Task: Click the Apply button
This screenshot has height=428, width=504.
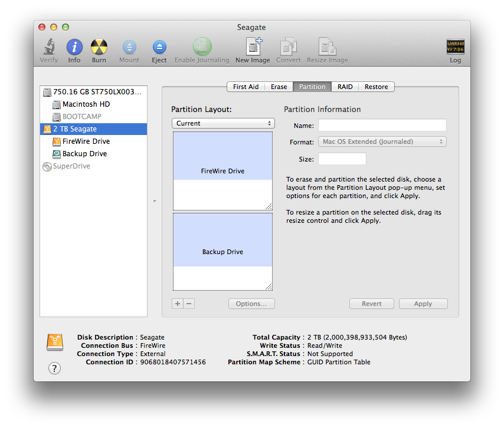Action: point(423,304)
